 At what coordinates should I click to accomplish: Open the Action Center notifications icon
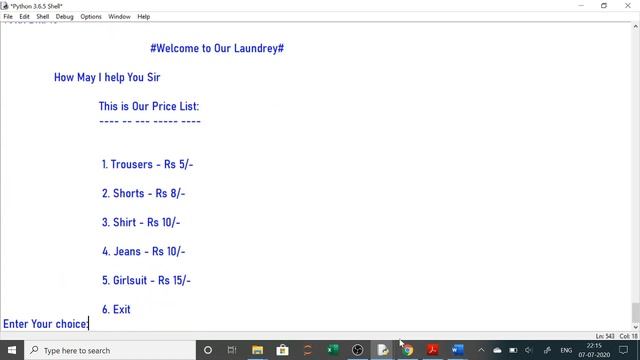pyautogui.click(x=623, y=350)
